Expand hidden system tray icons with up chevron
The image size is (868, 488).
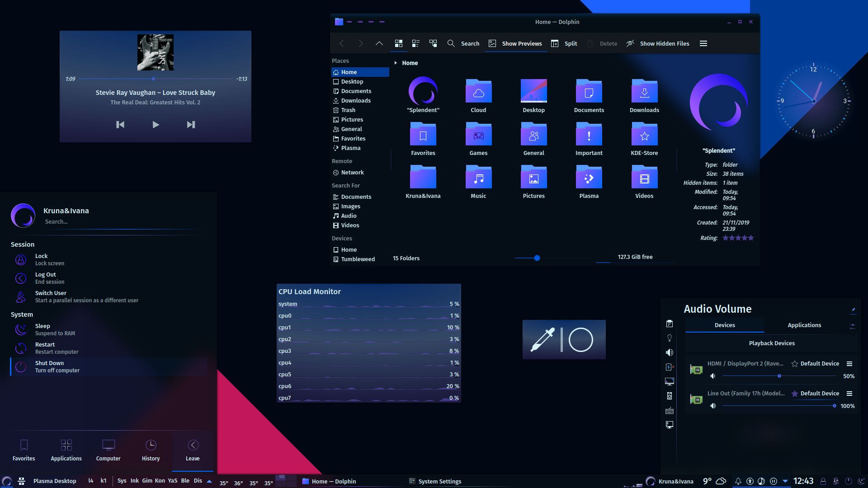click(x=209, y=481)
